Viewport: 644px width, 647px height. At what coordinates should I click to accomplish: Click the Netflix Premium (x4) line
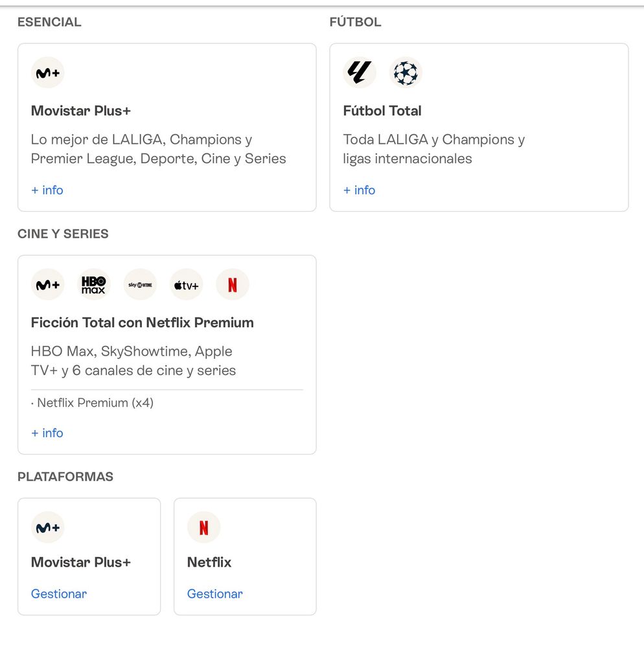(93, 403)
